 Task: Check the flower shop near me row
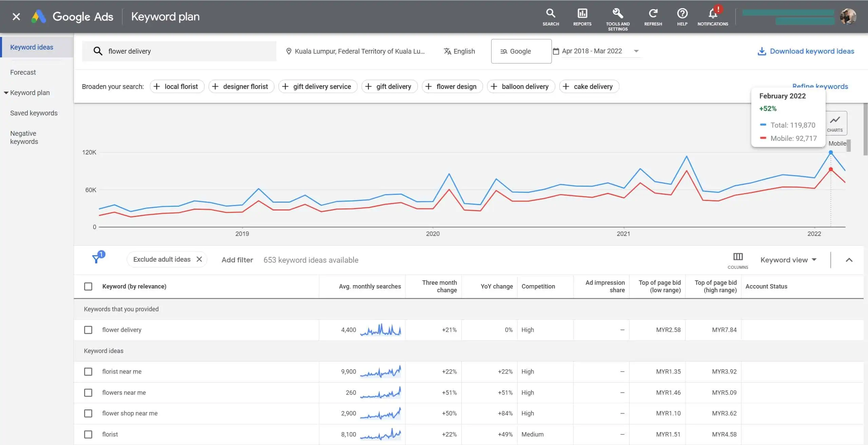point(88,413)
